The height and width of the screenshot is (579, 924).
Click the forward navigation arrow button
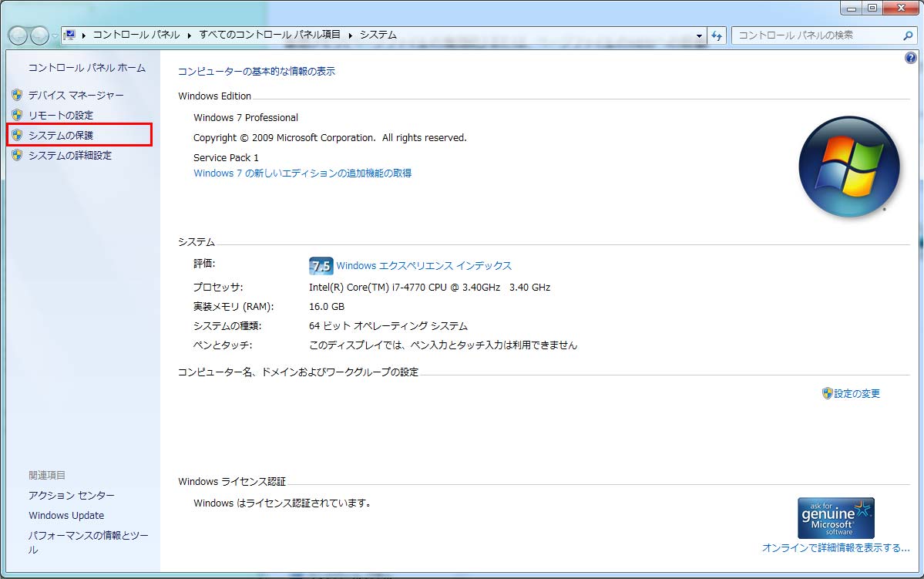point(39,36)
